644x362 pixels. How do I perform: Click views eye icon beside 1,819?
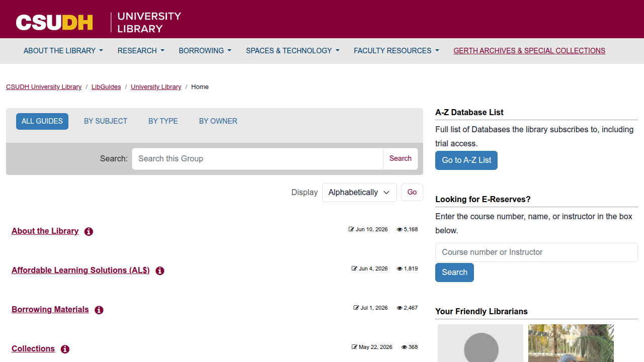399,268
